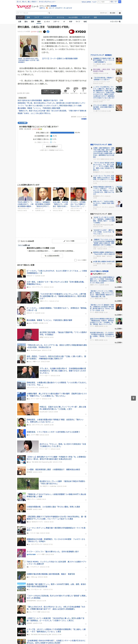The image size is (138, 644).
Task: Open 購入履歴 link
Action: (112, 13)
